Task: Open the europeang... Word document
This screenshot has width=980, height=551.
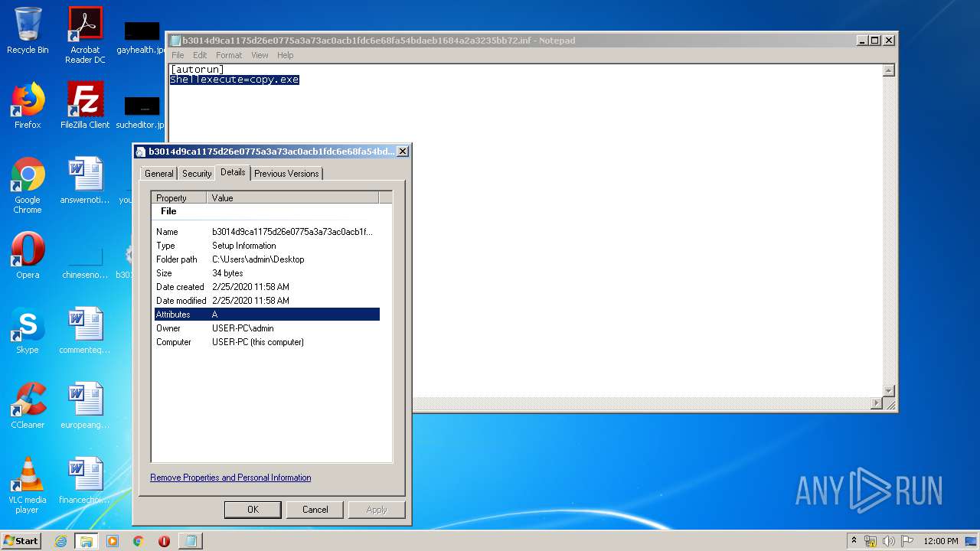Action: [x=85, y=406]
